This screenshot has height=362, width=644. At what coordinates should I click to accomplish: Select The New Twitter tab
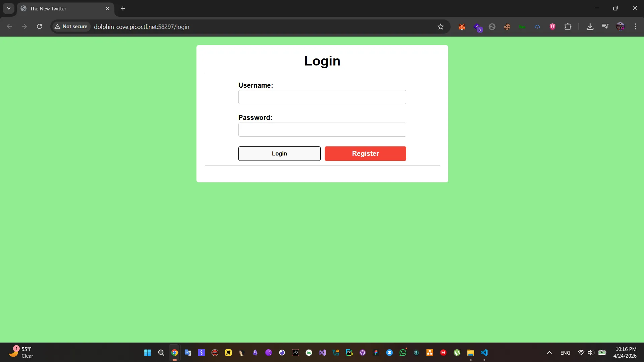click(65, 8)
